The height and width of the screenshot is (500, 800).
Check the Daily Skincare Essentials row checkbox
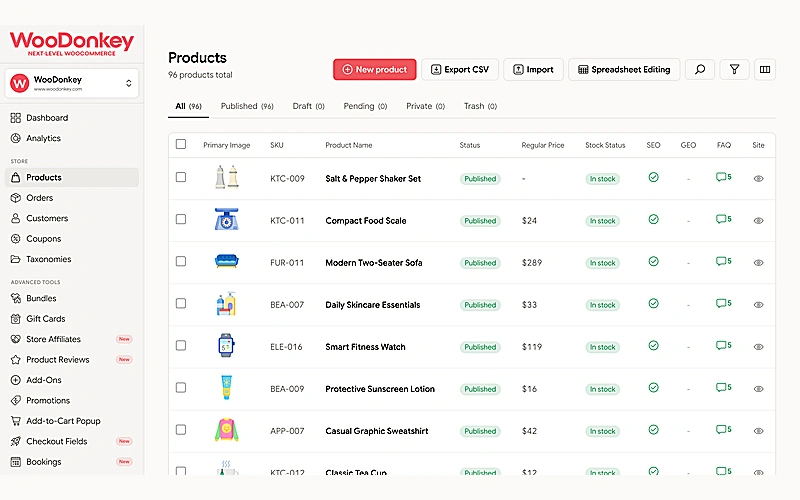pyautogui.click(x=181, y=303)
